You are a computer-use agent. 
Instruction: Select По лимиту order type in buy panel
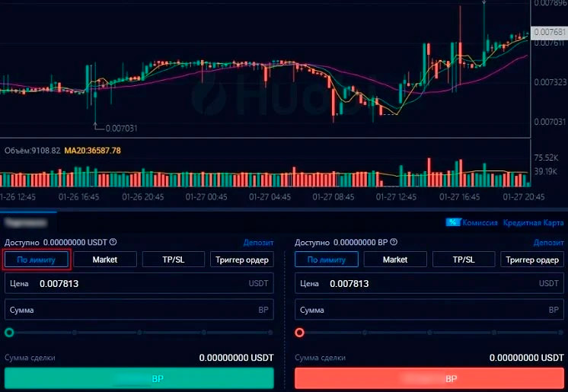[x=37, y=260]
